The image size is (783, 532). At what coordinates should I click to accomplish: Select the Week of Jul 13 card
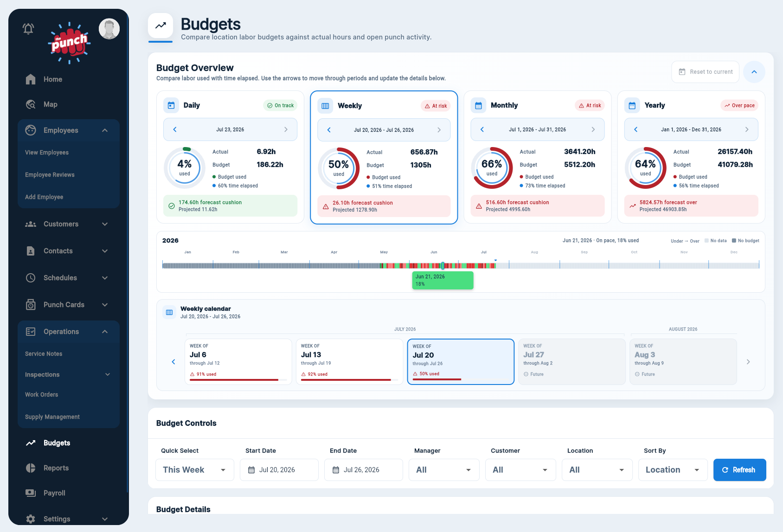click(x=349, y=362)
